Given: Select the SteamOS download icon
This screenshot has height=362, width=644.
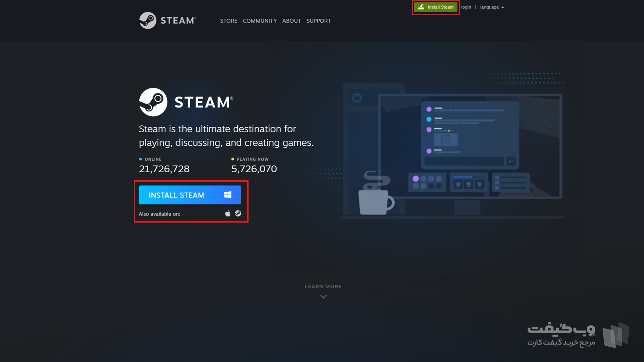Looking at the screenshot, I should (x=238, y=214).
